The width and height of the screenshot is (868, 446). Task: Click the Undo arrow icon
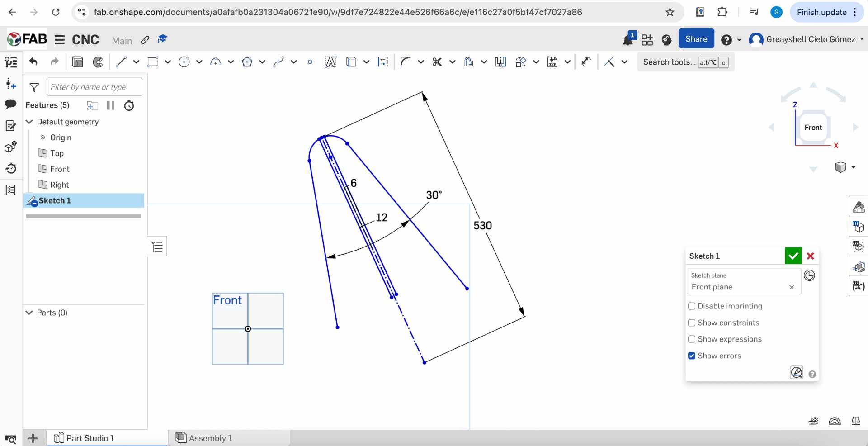33,62
